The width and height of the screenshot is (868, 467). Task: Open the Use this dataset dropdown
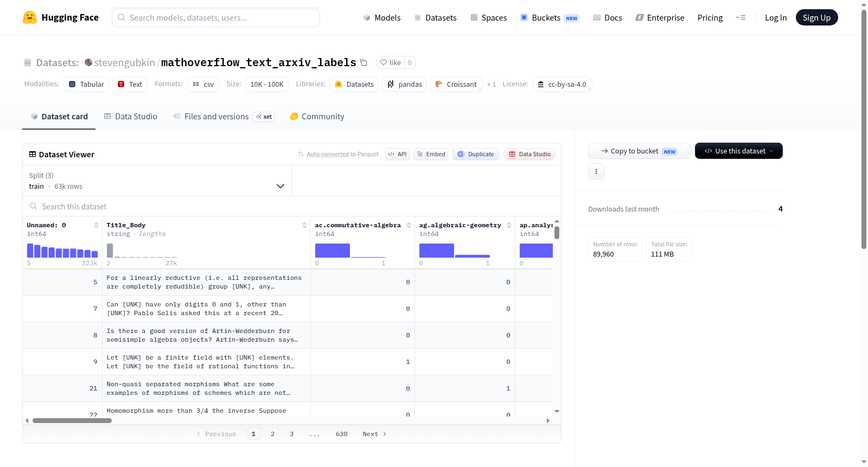[739, 151]
